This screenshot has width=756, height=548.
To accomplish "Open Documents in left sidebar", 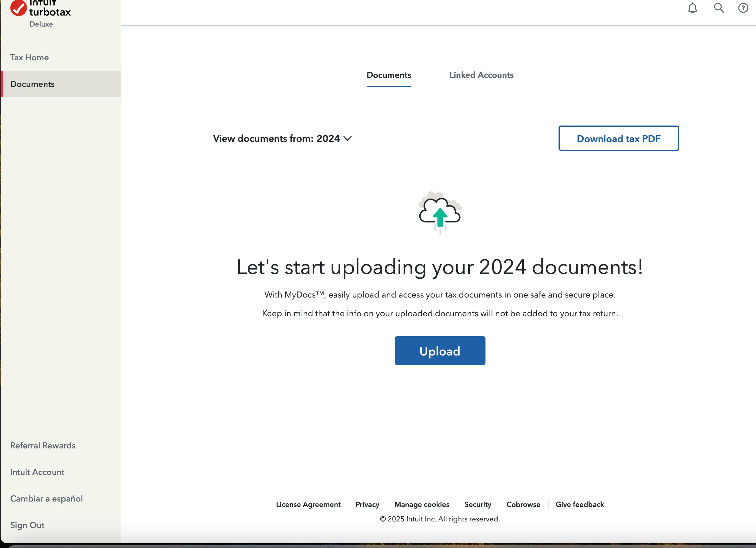I will (32, 84).
